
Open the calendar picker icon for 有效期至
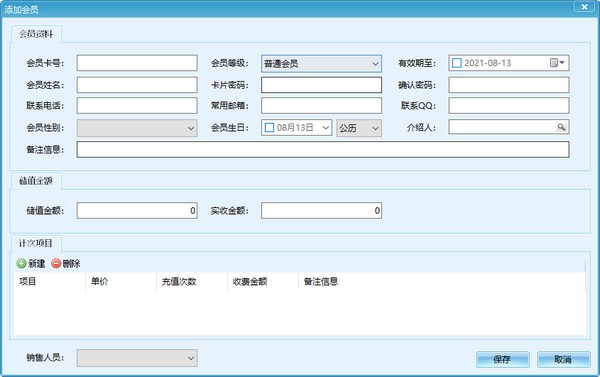pos(557,63)
